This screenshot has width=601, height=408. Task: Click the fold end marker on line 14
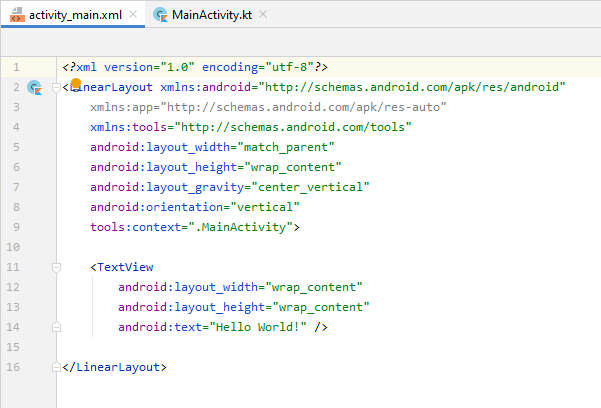(x=56, y=327)
